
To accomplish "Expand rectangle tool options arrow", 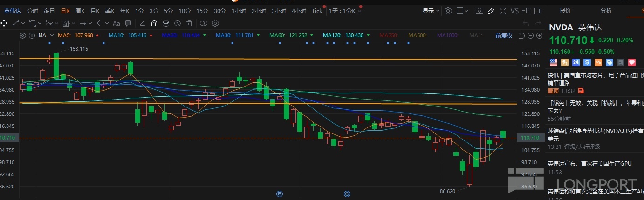I will (x=40, y=23).
